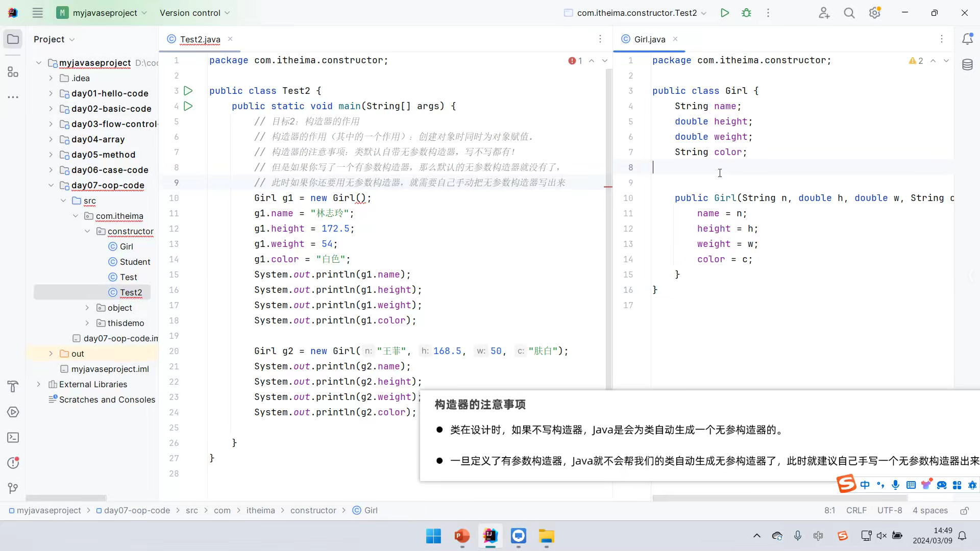Image resolution: width=980 pixels, height=551 pixels.
Task: Open the Database tool window on the right
Action: point(967,65)
